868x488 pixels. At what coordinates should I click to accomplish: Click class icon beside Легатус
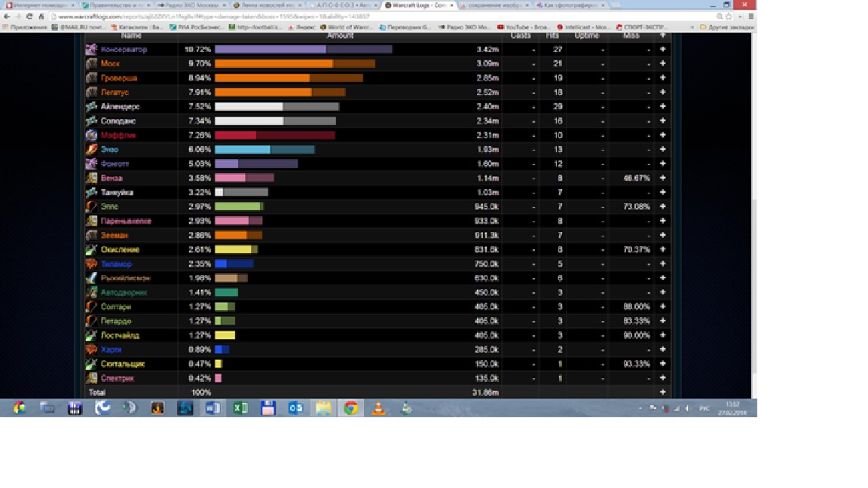point(91,93)
